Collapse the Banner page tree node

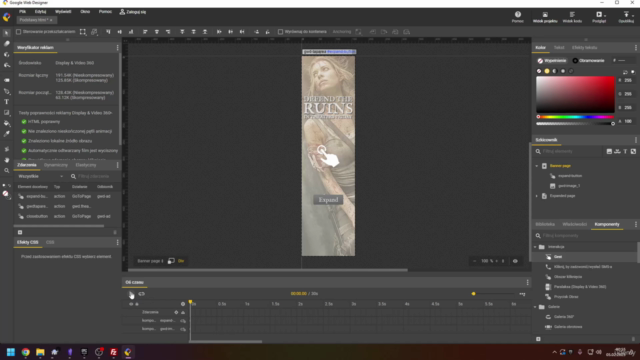(537, 166)
